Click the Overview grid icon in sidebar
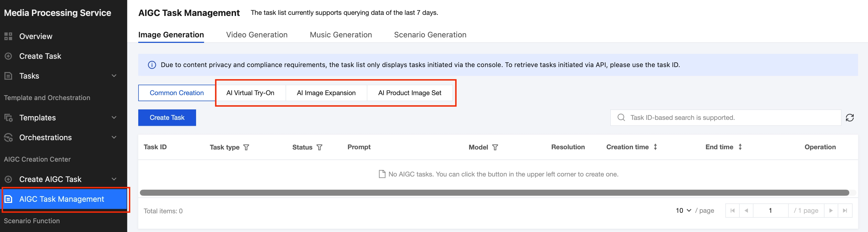Screen dimensions: 868x232 click(8, 36)
